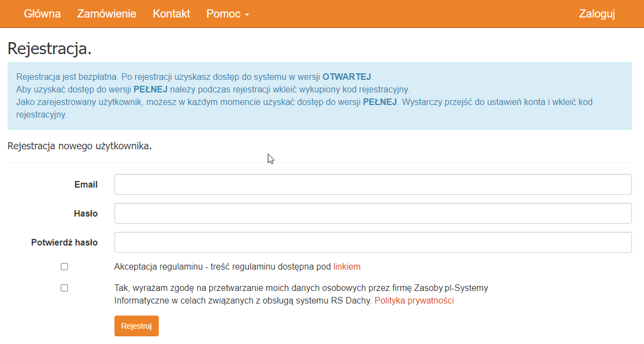Viewport: 644px width, 344px height.
Task: Open the Zamówienie menu item
Action: click(x=107, y=14)
